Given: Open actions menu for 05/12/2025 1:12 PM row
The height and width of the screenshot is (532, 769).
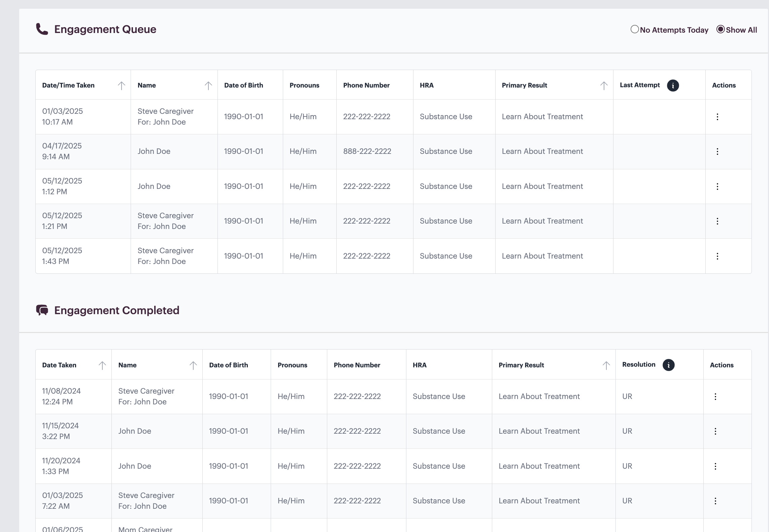Looking at the screenshot, I should [x=717, y=187].
